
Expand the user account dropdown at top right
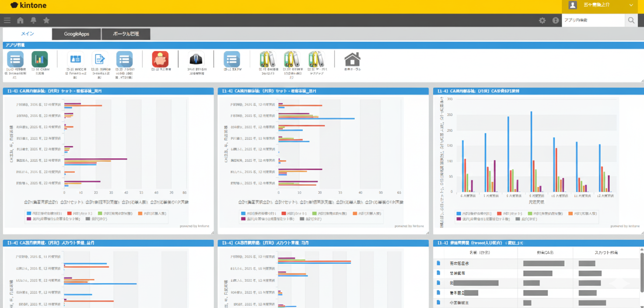[x=631, y=5]
